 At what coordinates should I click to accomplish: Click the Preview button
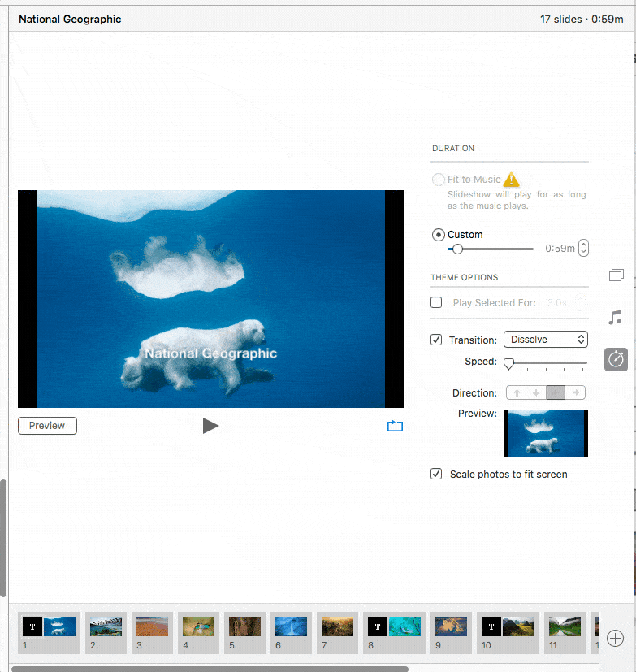click(48, 426)
